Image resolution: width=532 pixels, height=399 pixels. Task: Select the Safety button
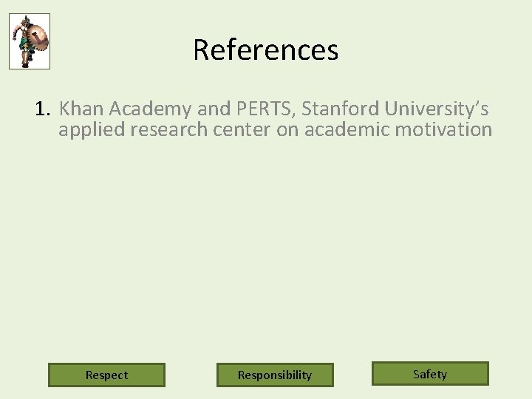click(x=430, y=374)
